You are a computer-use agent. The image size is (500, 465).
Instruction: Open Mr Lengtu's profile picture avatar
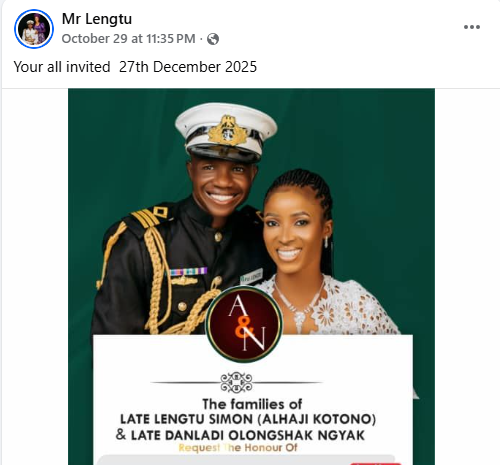(x=34, y=29)
